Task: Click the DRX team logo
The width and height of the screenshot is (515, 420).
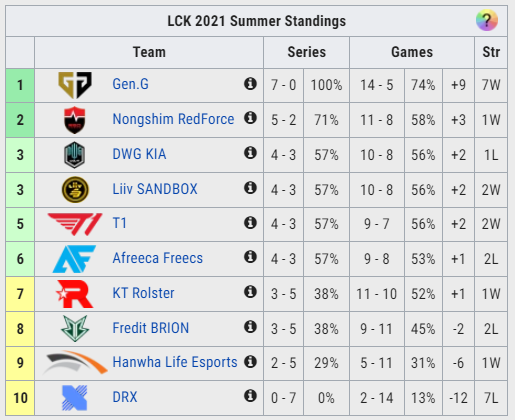Action: pos(75,398)
